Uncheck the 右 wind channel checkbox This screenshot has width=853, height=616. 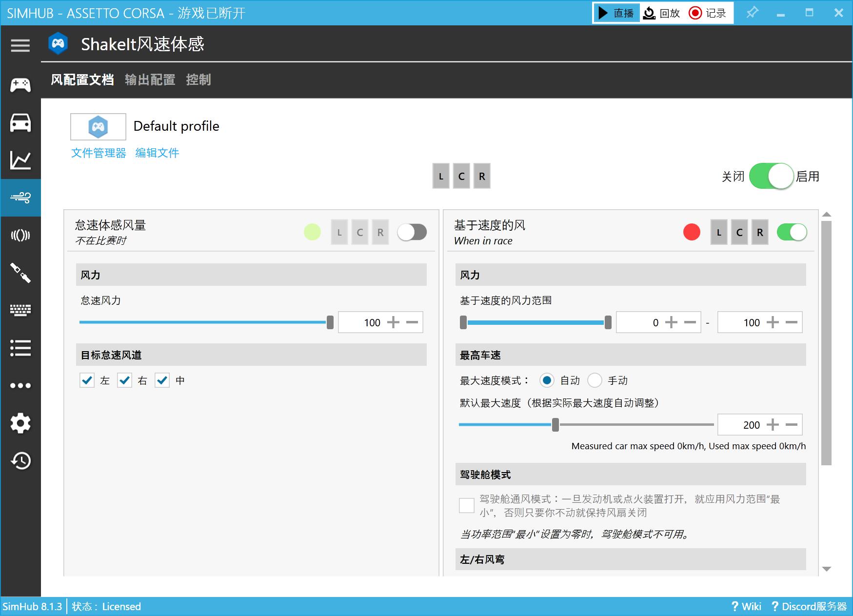tap(124, 380)
